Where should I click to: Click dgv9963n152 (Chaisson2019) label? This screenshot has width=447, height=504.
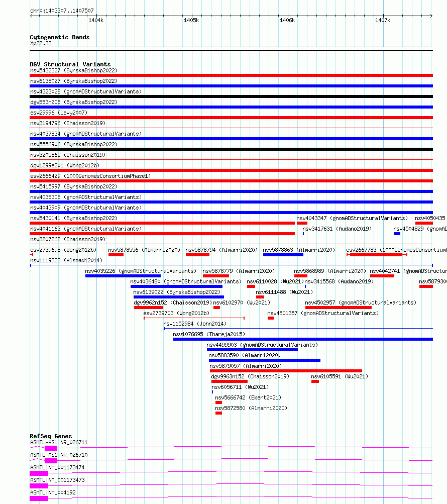pos(250,376)
